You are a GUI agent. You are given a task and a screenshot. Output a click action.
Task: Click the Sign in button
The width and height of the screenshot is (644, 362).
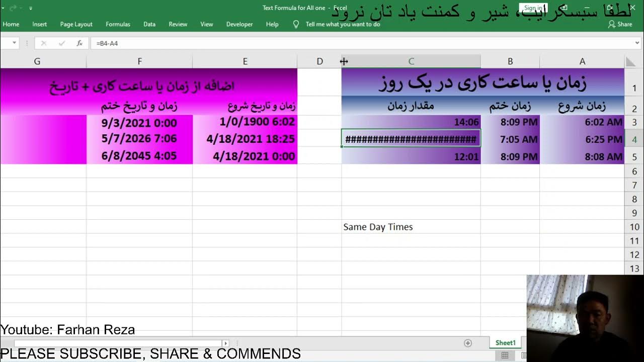[533, 8]
